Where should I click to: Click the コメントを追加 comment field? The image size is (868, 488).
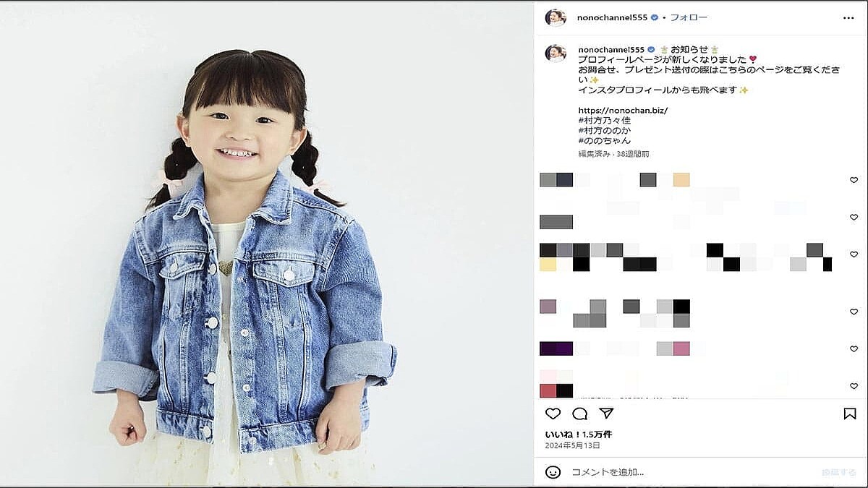[691, 472]
